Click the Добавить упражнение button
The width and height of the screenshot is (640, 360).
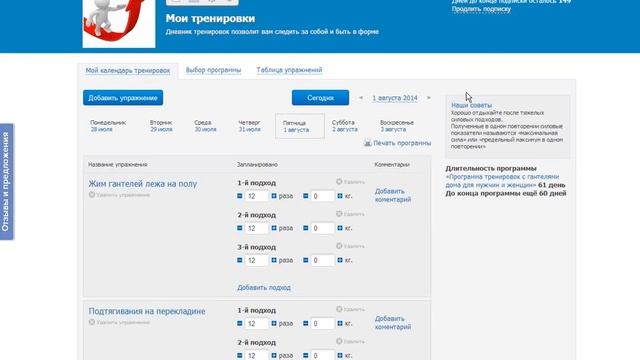pos(123,98)
